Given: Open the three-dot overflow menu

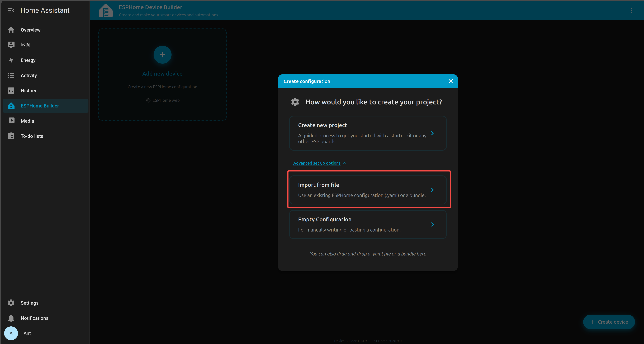Looking at the screenshot, I should pyautogui.click(x=631, y=11).
